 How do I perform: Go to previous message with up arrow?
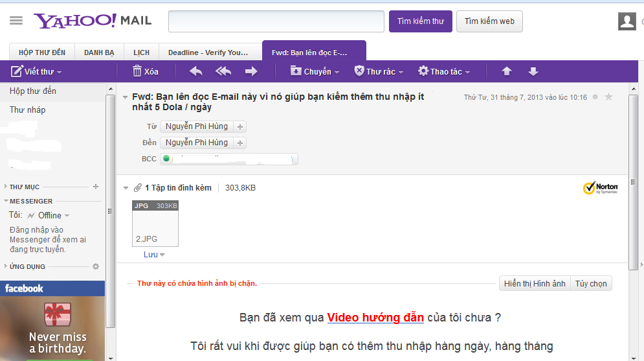(506, 71)
